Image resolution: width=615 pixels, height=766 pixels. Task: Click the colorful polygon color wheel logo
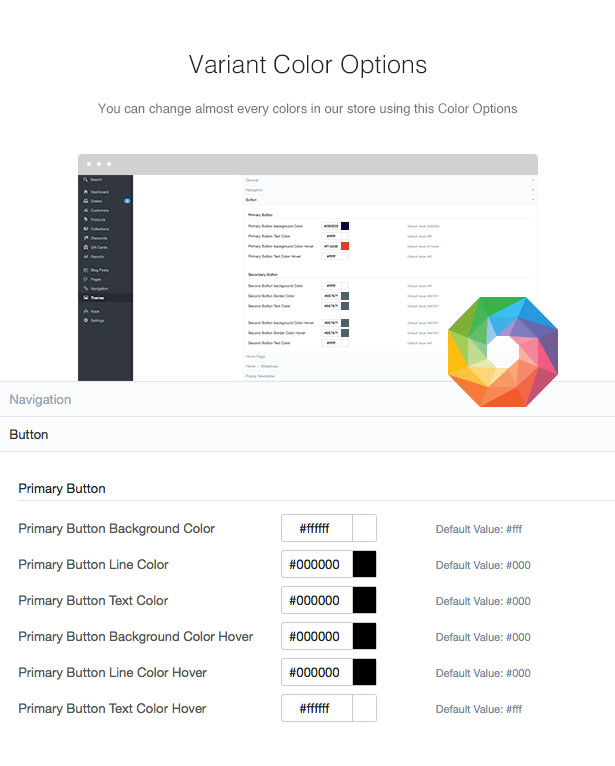503,351
